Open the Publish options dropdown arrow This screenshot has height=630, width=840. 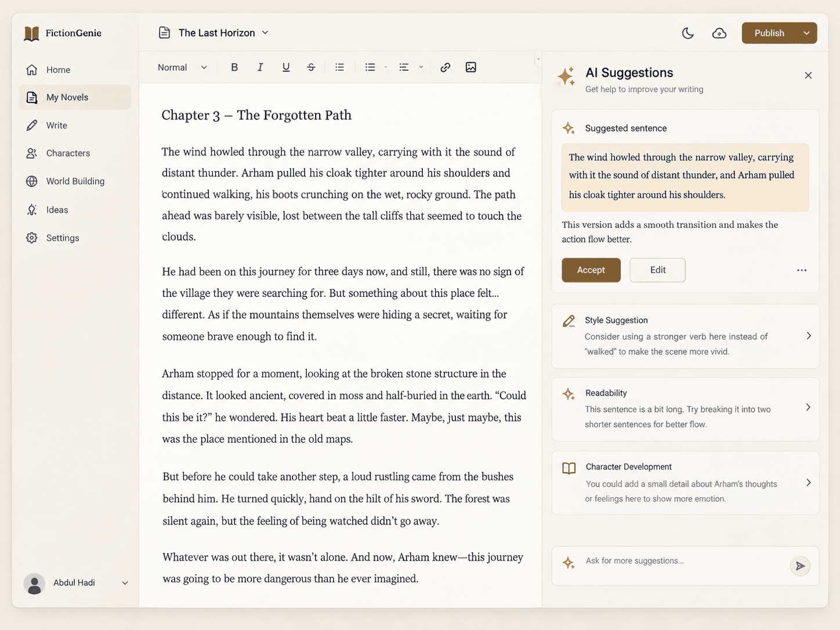tap(806, 33)
